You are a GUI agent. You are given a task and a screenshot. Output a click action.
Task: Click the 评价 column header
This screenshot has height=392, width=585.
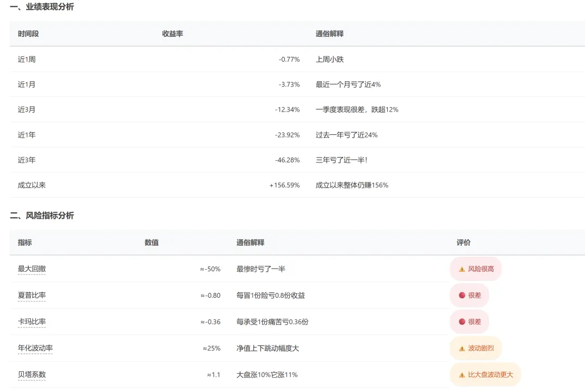point(464,243)
